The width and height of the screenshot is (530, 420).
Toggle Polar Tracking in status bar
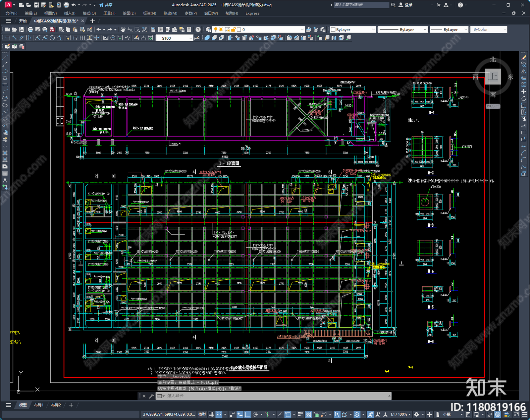pyautogui.click(x=255, y=414)
